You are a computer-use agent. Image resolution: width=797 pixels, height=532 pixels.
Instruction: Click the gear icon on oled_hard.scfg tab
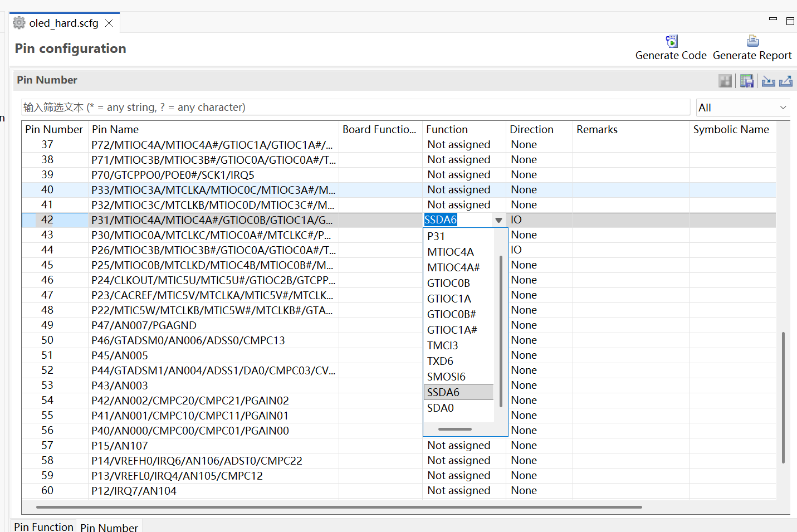click(x=19, y=23)
